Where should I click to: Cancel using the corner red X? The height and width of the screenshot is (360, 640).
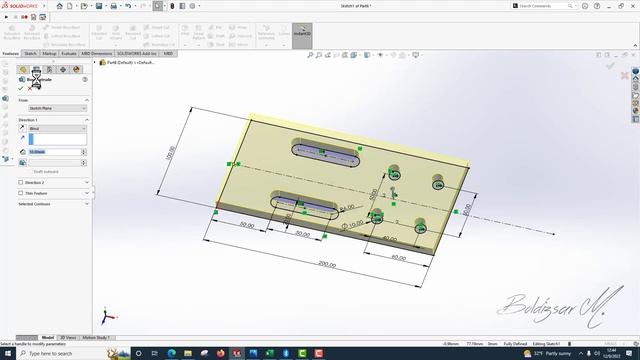tap(624, 76)
